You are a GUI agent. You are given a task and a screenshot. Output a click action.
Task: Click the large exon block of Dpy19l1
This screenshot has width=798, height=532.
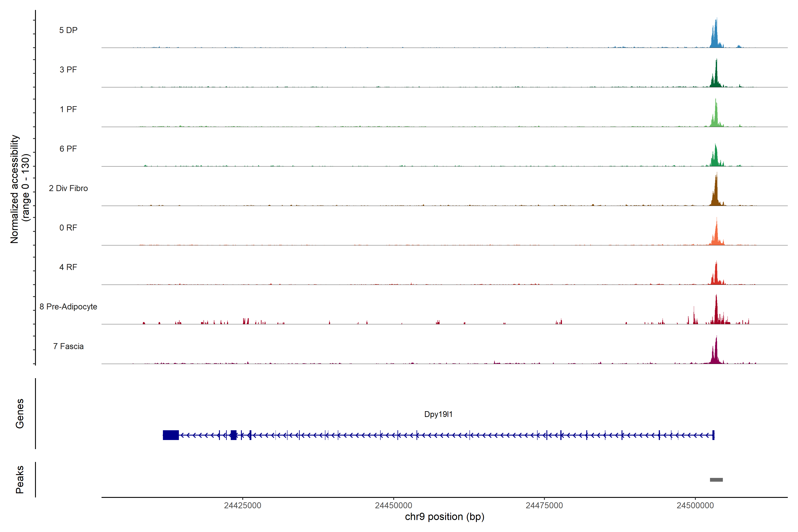(171, 435)
